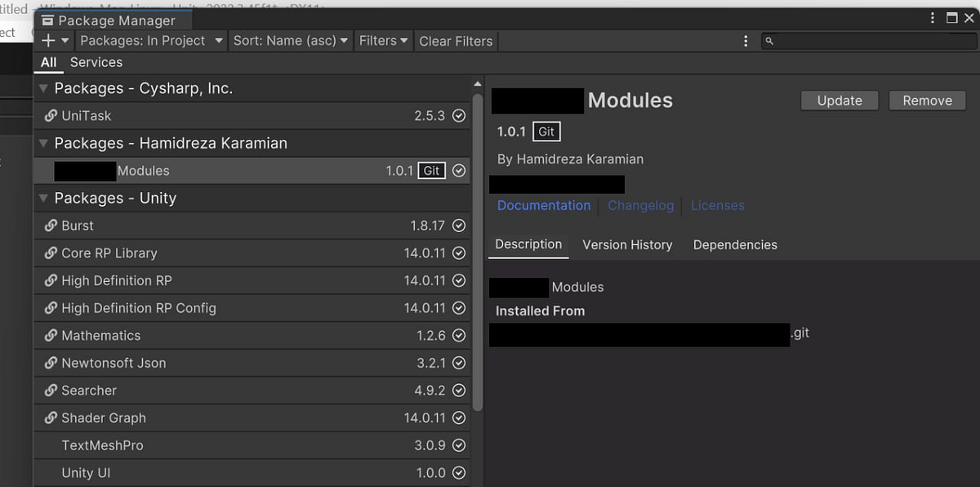Collapse the Packages - Unity section
980x487 pixels.
42,198
